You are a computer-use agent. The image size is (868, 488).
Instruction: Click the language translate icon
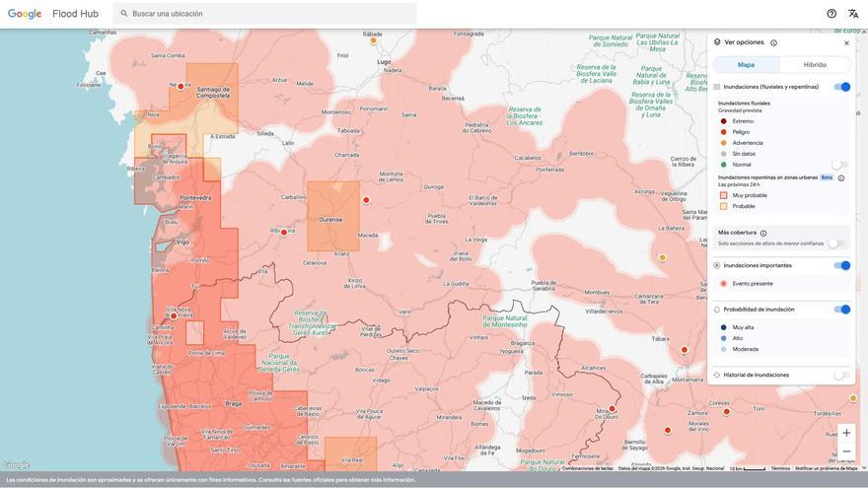pos(853,14)
